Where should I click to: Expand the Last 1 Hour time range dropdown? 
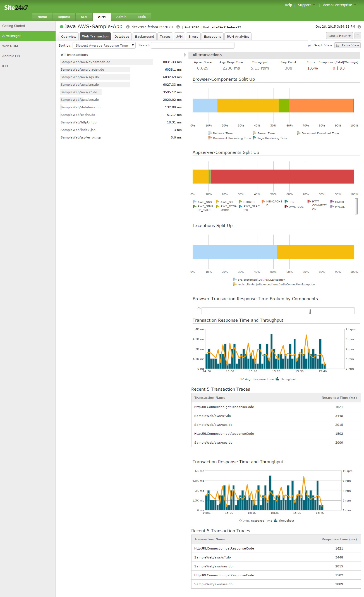(339, 36)
